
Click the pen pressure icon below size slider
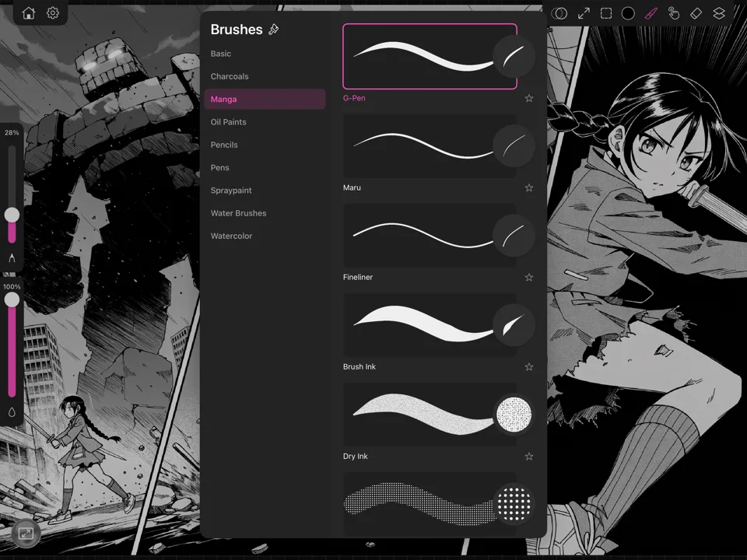(12, 257)
